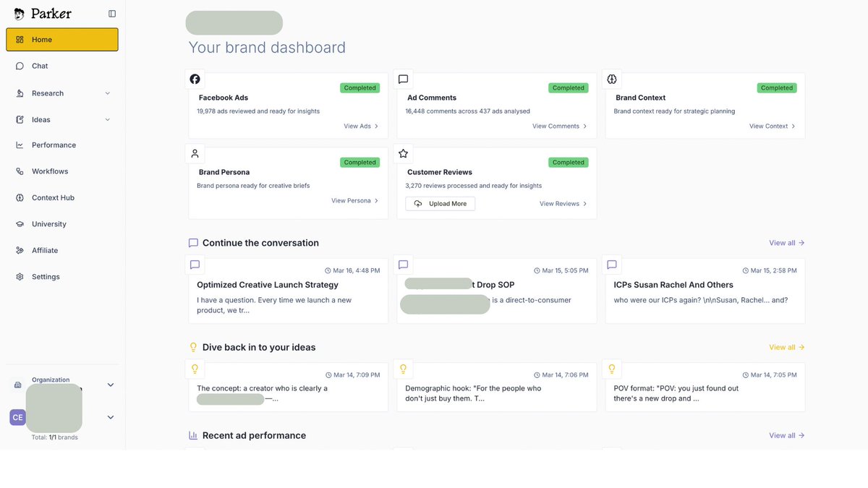Click View all for Dive back in to your ideas
Image resolution: width=868 pixels, height=488 pixels.
787,348
